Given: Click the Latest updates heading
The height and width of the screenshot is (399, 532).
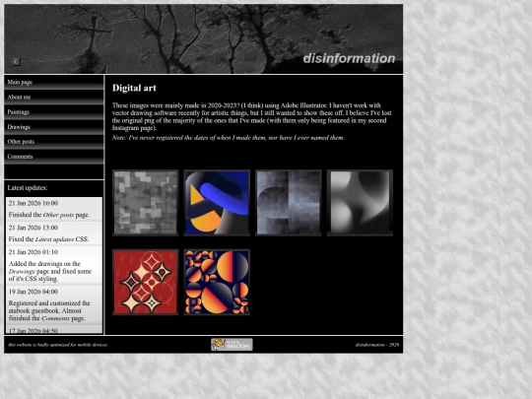Looking at the screenshot, I should (28, 188).
